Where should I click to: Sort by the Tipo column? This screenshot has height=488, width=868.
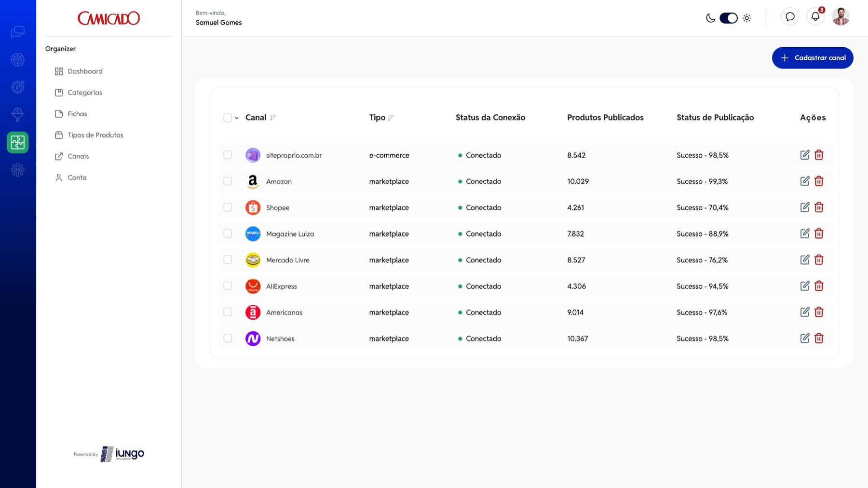pos(391,117)
